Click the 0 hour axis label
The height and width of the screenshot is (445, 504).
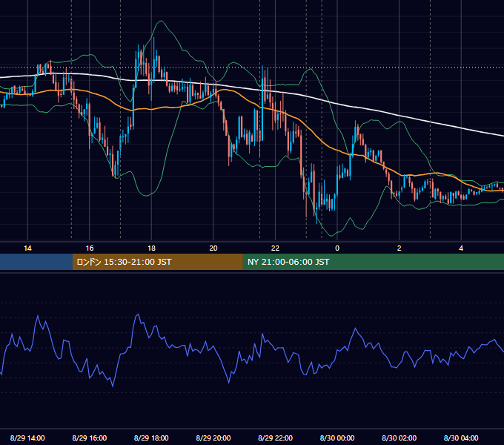pyautogui.click(x=337, y=248)
